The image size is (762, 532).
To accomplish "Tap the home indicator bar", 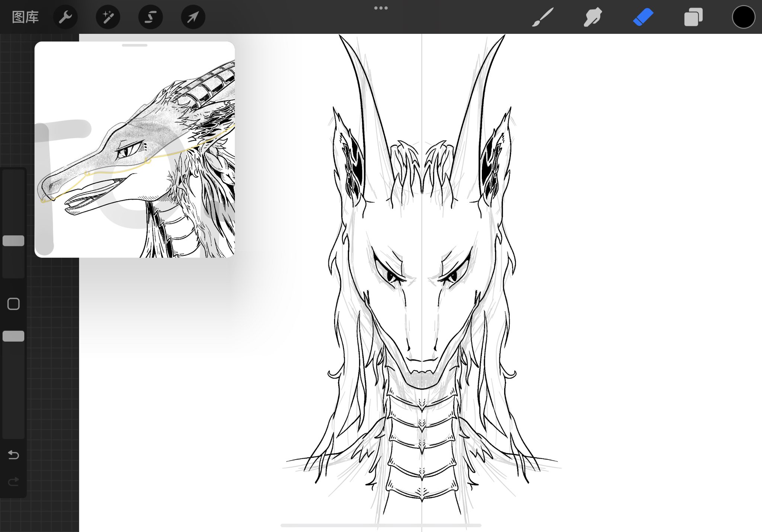I will point(381,525).
